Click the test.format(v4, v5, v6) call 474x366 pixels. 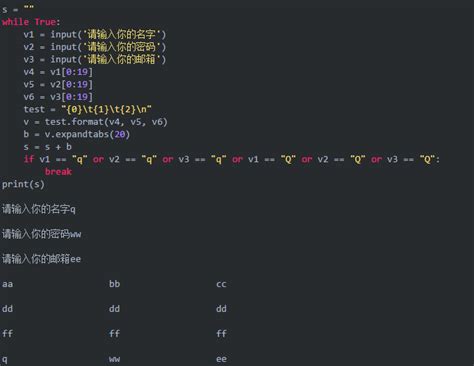(x=106, y=122)
